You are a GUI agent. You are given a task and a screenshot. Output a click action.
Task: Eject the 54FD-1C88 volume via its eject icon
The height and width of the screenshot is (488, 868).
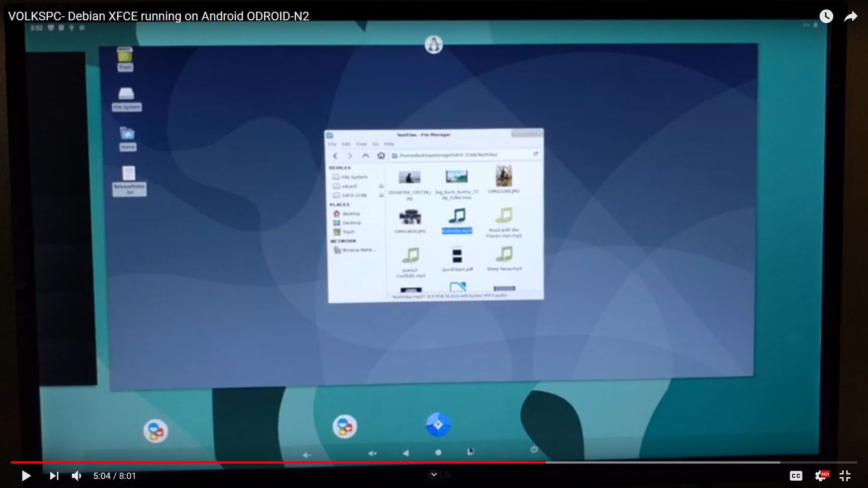[x=381, y=195]
